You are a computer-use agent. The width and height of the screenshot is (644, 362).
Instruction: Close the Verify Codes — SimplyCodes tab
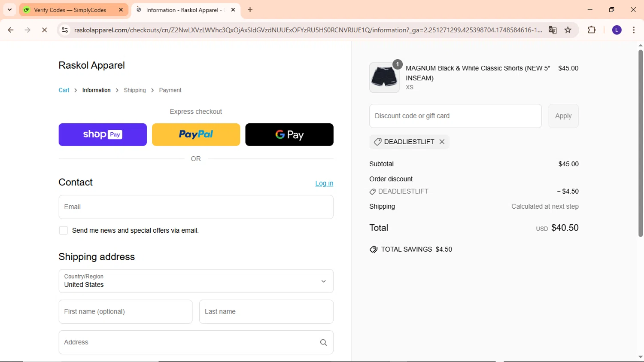tap(121, 10)
